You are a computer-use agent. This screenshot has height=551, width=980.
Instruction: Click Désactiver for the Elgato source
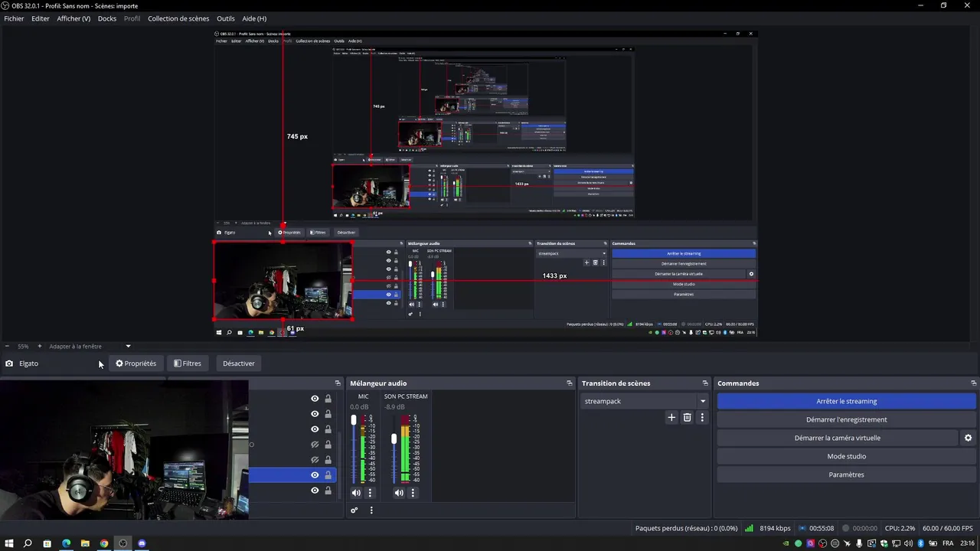pyautogui.click(x=239, y=364)
